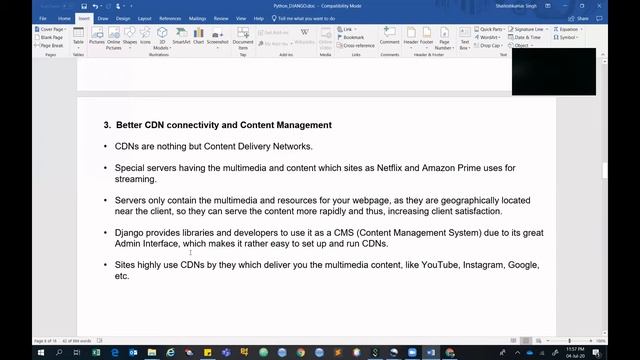Open the Screenshot tool
Screen dimensions: 640x360
[x=218, y=38]
